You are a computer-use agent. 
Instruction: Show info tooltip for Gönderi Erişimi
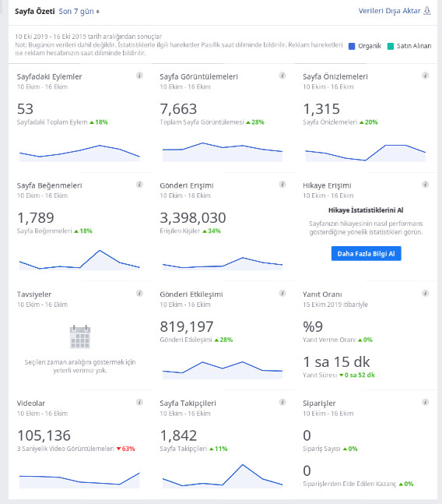282,184
